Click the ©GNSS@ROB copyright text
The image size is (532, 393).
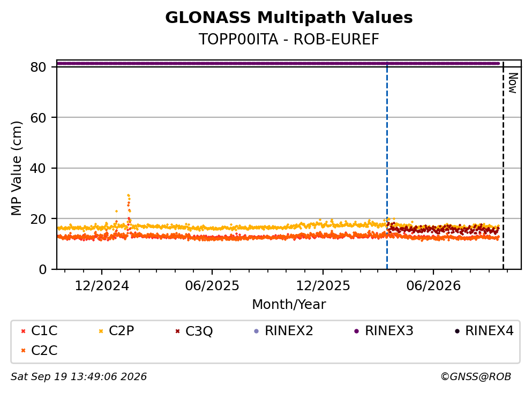tap(476, 376)
